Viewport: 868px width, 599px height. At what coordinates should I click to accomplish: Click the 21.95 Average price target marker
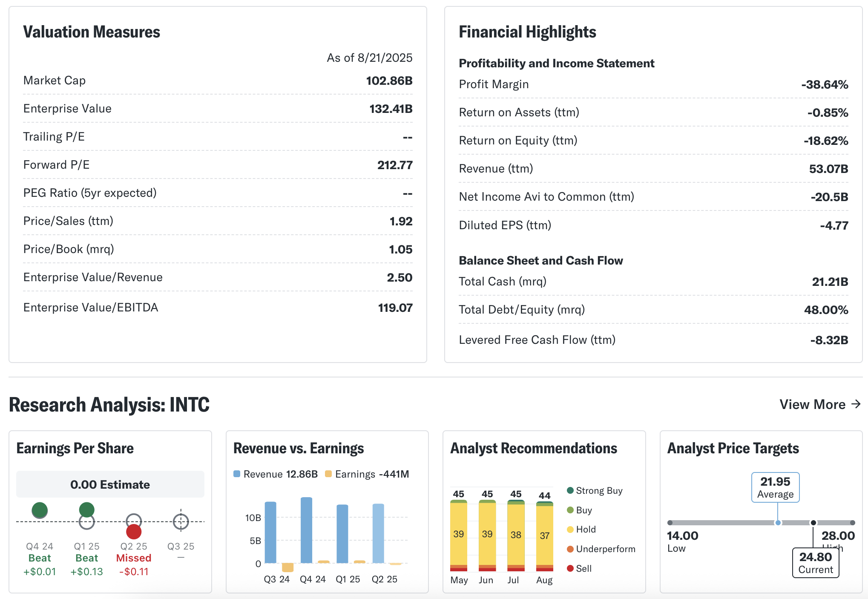tap(775, 487)
